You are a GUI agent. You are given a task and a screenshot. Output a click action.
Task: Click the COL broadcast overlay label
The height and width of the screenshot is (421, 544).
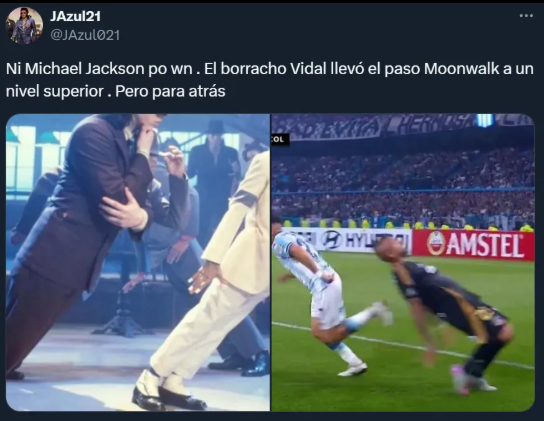[x=279, y=139]
